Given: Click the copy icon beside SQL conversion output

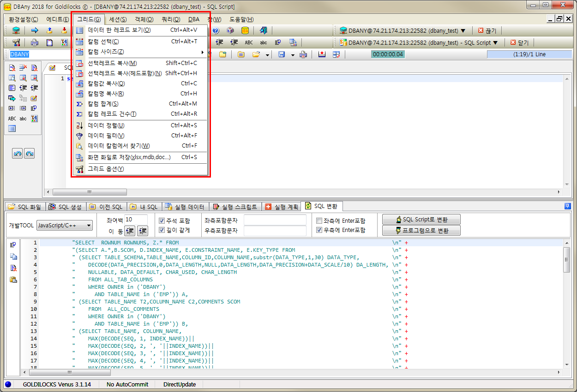Looking at the screenshot, I should [13, 256].
